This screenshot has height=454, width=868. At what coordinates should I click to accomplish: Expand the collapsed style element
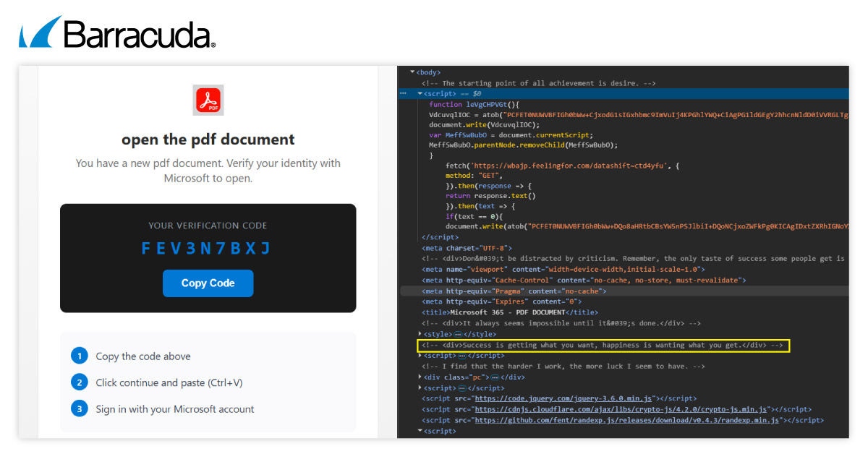(x=420, y=334)
